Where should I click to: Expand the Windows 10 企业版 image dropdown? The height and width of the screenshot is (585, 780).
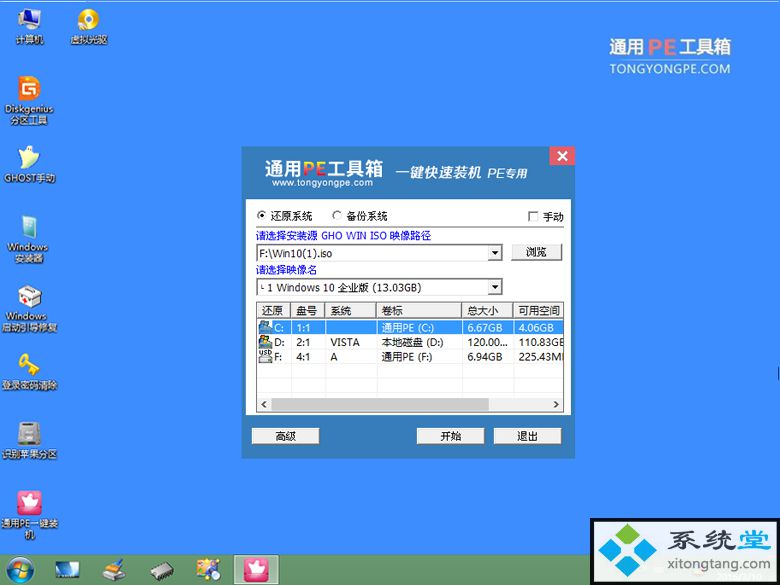tap(494, 287)
